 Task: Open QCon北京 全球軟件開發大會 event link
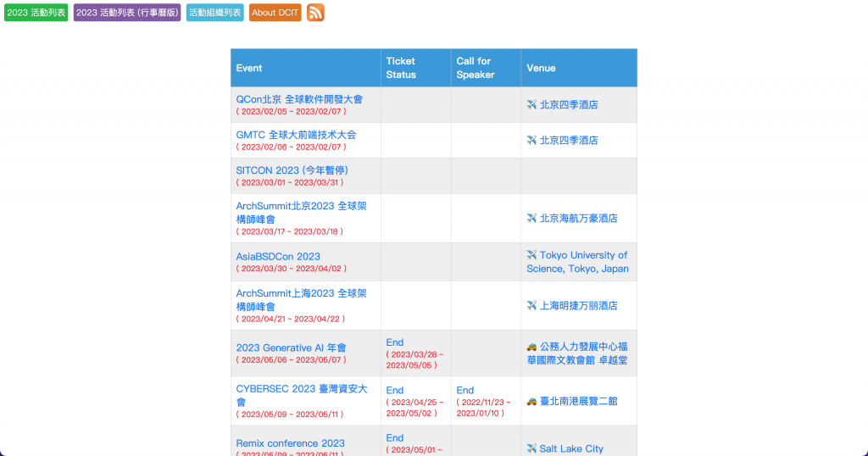point(299,99)
